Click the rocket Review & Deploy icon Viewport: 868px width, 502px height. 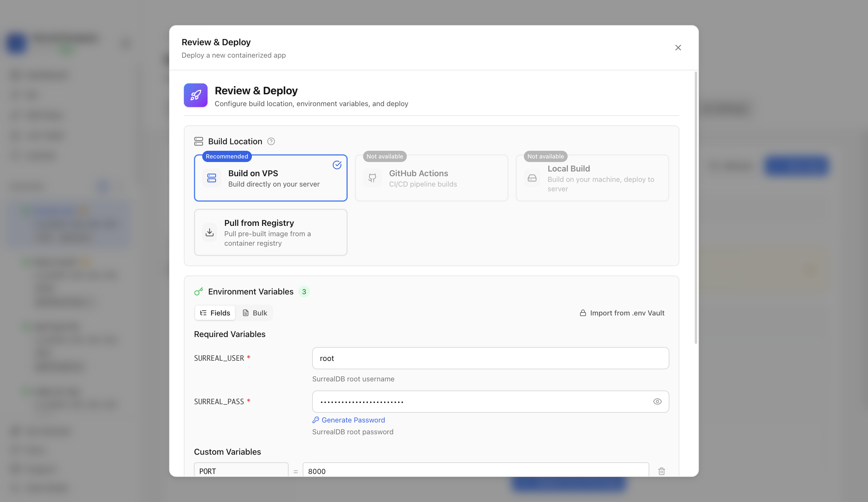[196, 95]
